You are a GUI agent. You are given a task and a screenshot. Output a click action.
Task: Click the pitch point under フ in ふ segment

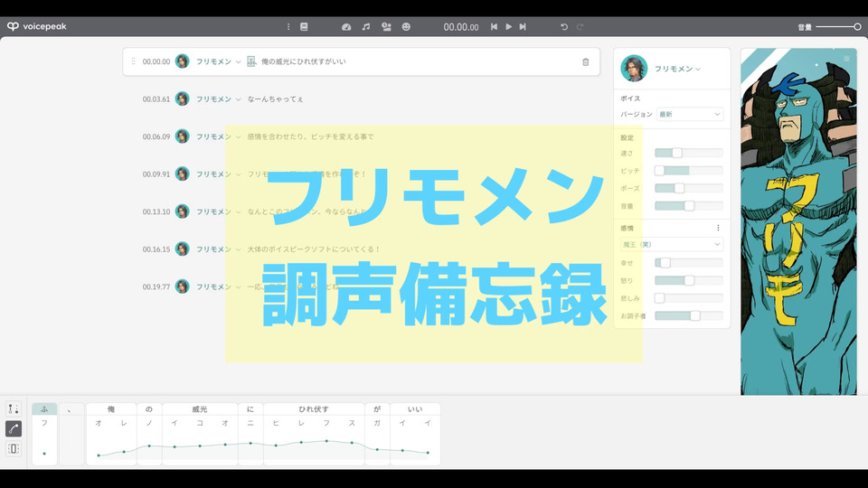(x=44, y=454)
